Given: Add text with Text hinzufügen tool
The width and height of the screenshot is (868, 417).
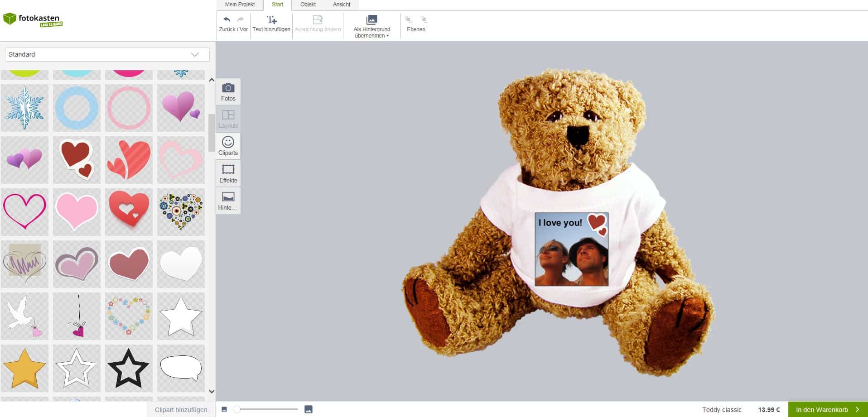Looking at the screenshot, I should click(x=271, y=24).
